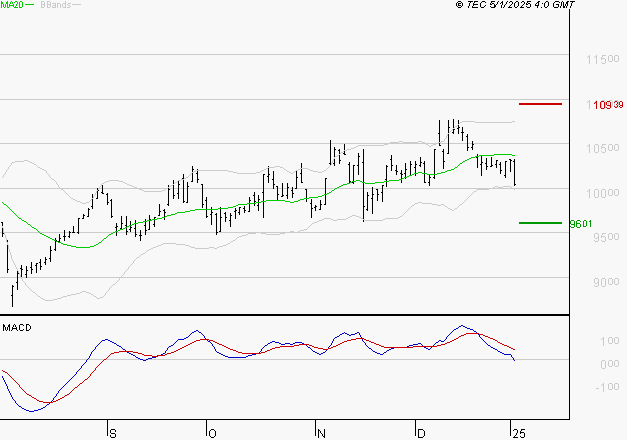
Task: Click the 9000 price axis label
Action: tap(606, 282)
